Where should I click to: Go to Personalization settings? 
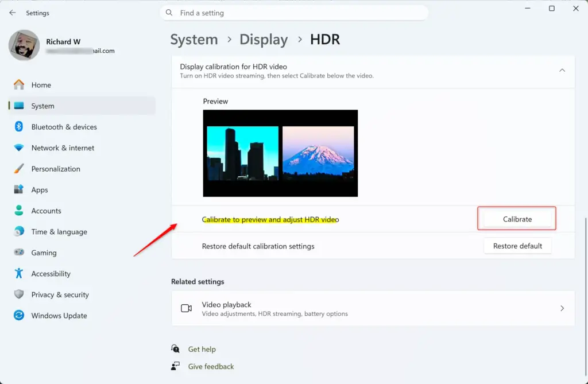[x=82, y=169]
